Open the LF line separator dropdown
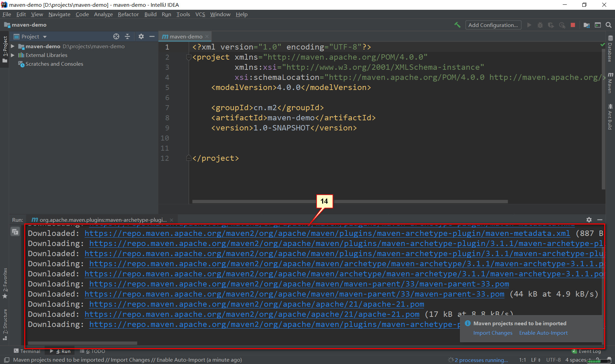This screenshot has width=615, height=364. click(536, 360)
